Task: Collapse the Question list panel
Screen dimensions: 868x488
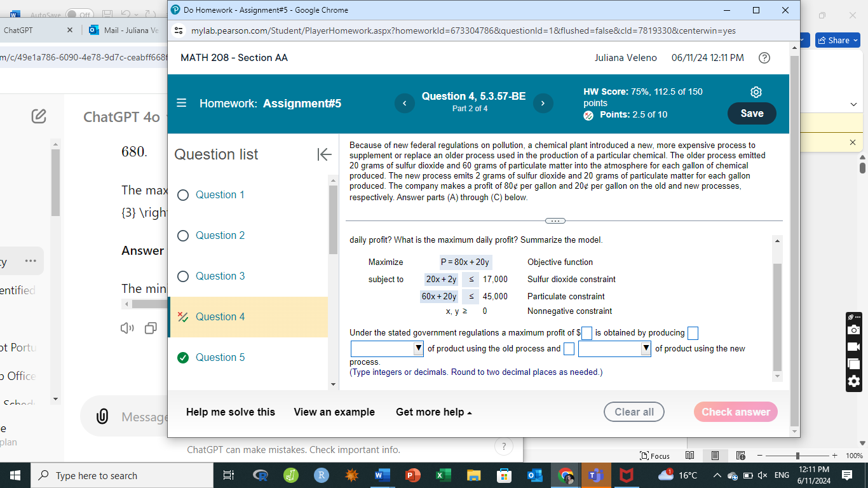Action: tap(325, 154)
